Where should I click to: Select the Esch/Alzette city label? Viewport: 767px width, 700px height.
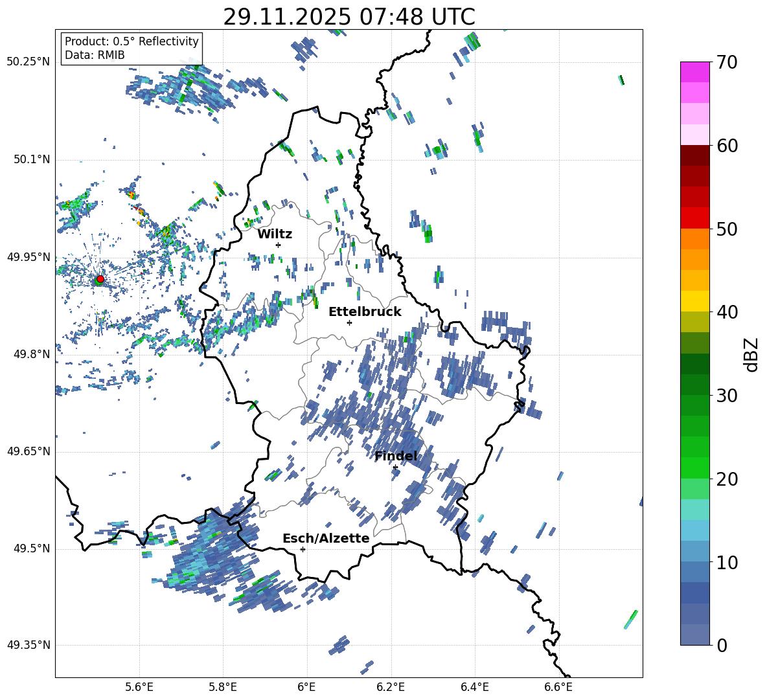pos(326,539)
